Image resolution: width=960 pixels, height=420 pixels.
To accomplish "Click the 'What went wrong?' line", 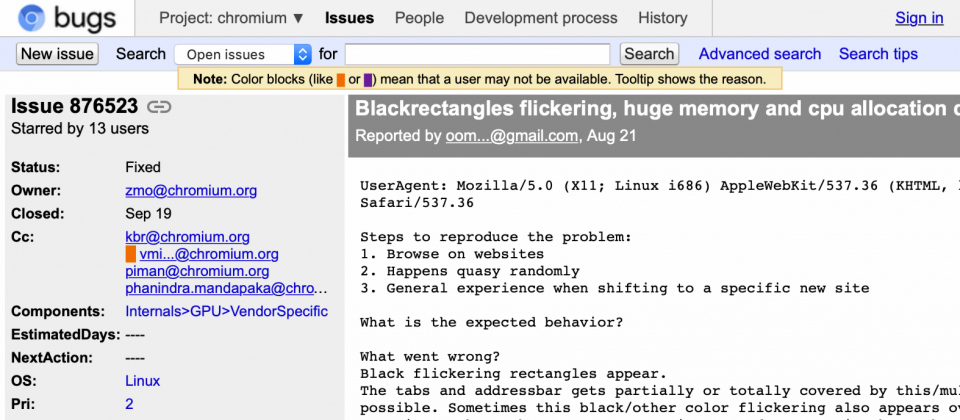I will click(x=430, y=356).
